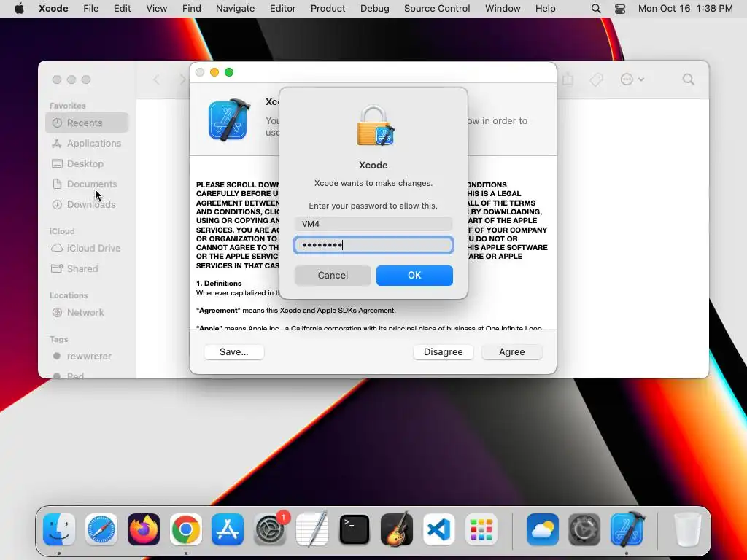
Task: Open the Window menu
Action: [503, 9]
